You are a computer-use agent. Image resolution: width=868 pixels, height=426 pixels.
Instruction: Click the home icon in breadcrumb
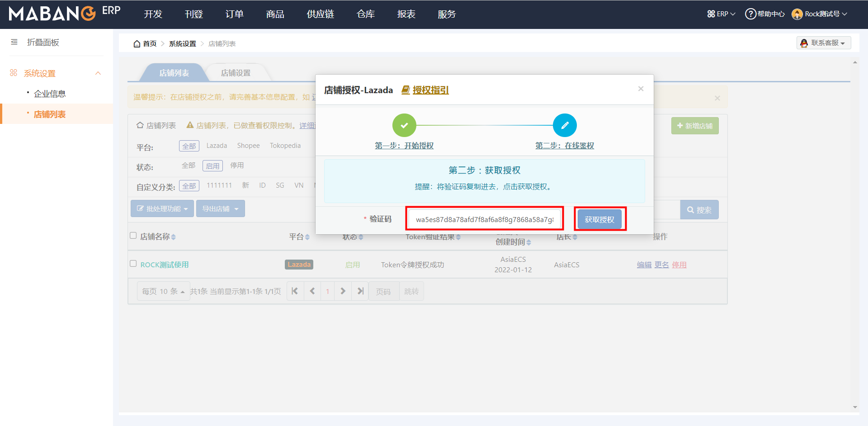coord(137,44)
